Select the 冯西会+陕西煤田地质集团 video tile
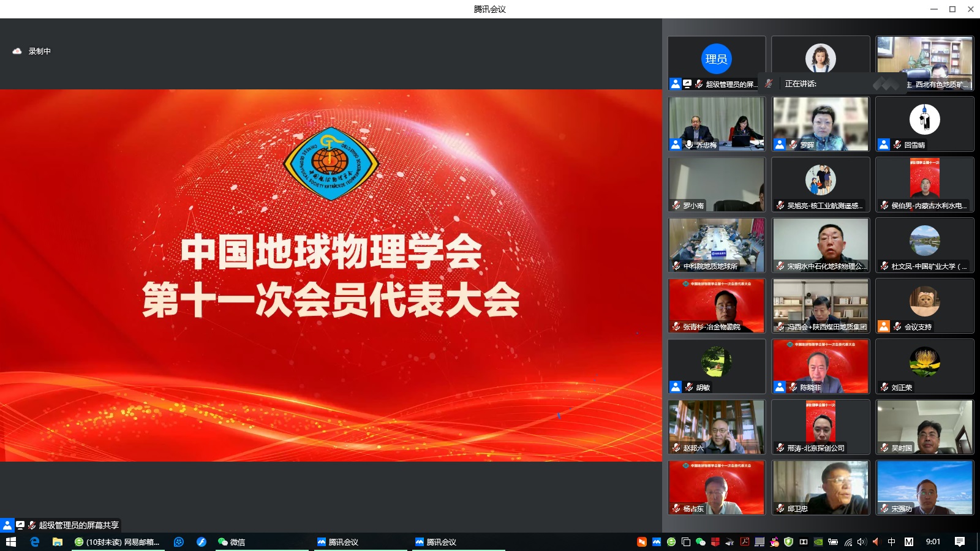Image resolution: width=980 pixels, height=551 pixels. 821,305
